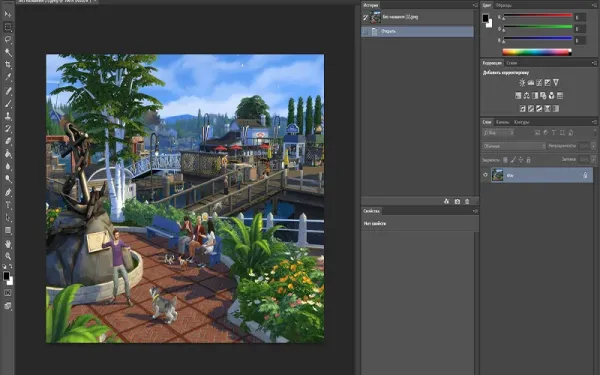
Task: Open the Adjustments panel options menu
Action: (x=594, y=62)
